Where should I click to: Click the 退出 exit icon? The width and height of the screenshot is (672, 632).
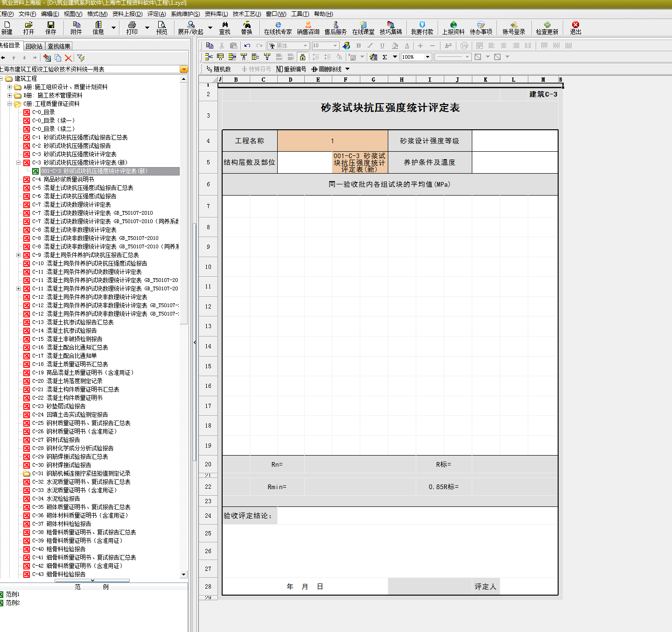pos(575,28)
